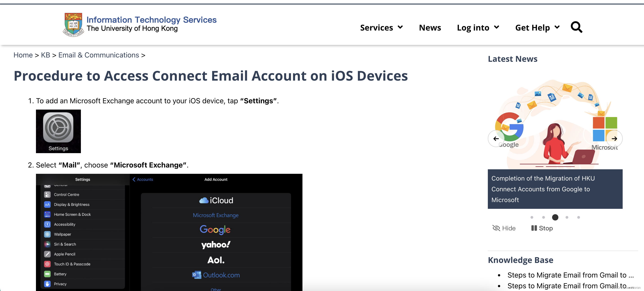Open the News menu item
This screenshot has width=644, height=291.
(430, 27)
